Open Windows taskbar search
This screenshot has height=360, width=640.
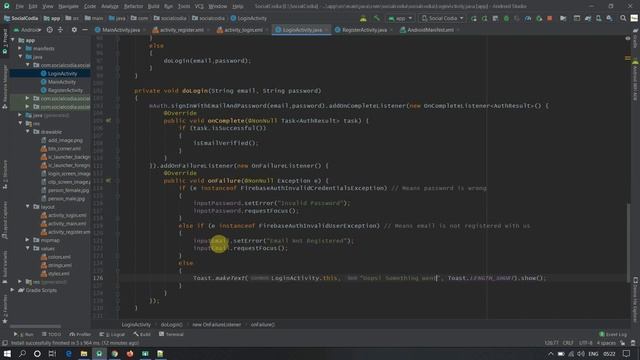point(22,353)
